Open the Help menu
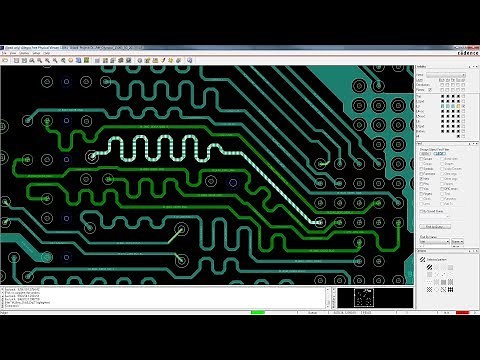The width and height of the screenshot is (480, 360). click(47, 53)
